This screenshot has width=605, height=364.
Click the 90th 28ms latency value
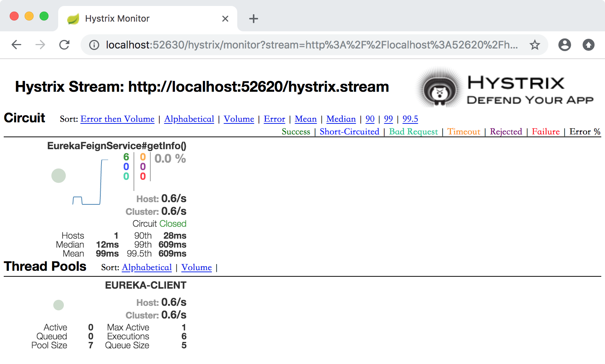[x=175, y=236]
